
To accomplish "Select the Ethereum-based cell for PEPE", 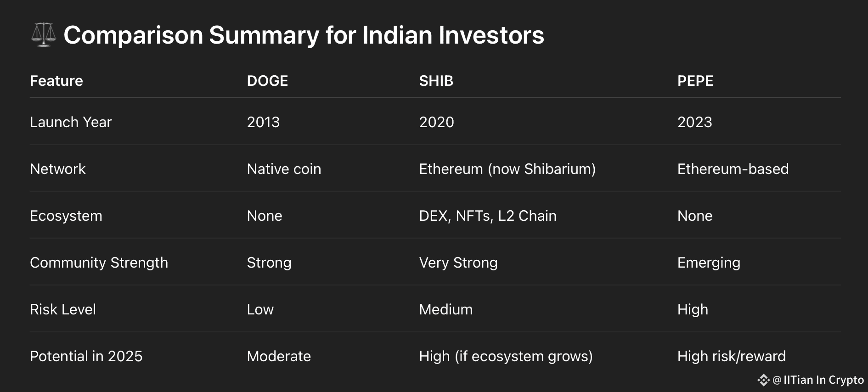I will tap(733, 169).
